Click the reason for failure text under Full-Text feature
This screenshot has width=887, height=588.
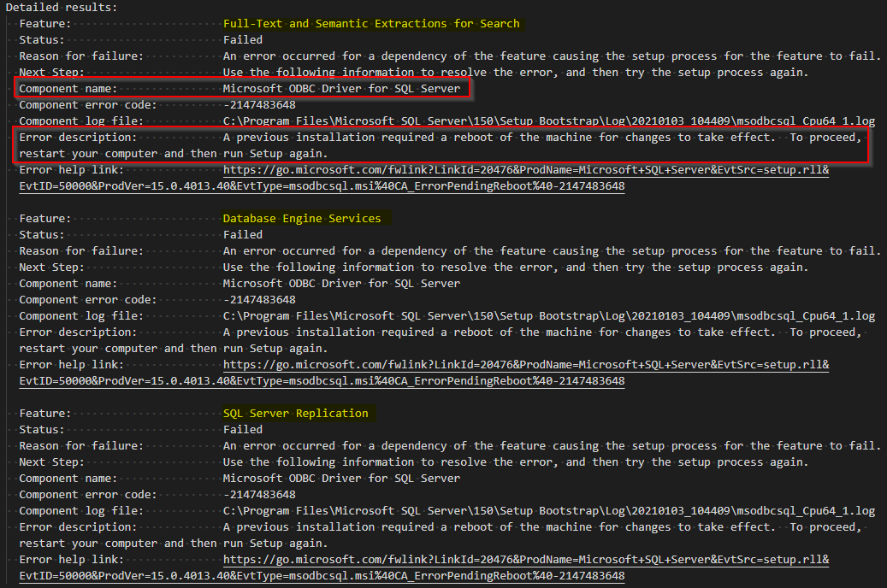point(552,56)
